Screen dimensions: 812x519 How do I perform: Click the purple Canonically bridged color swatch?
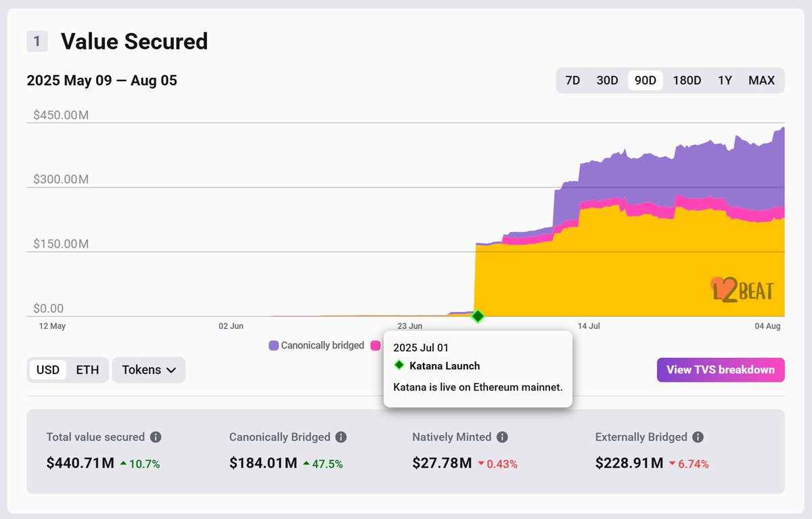point(273,345)
